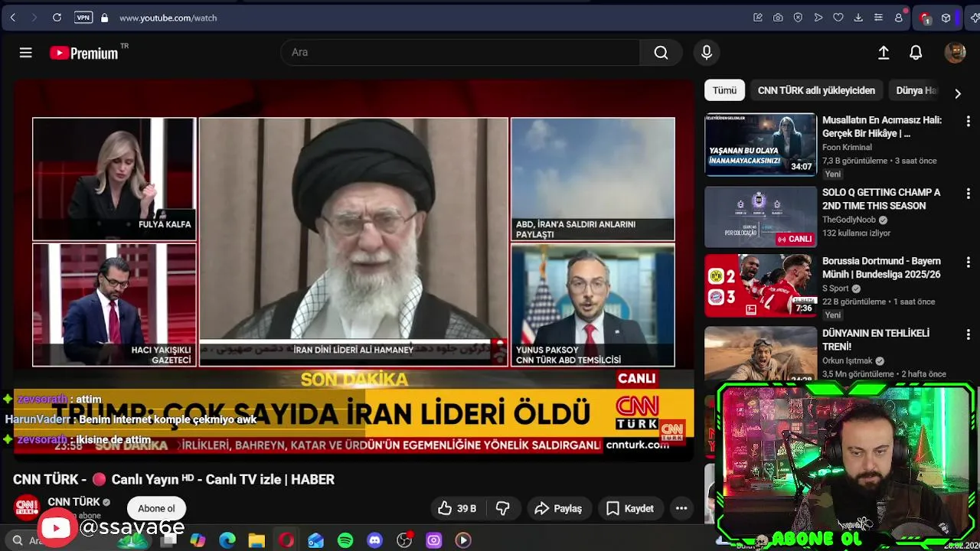Click the CNN TÜRK channel avatar below video
The image size is (980, 551).
coord(27,508)
